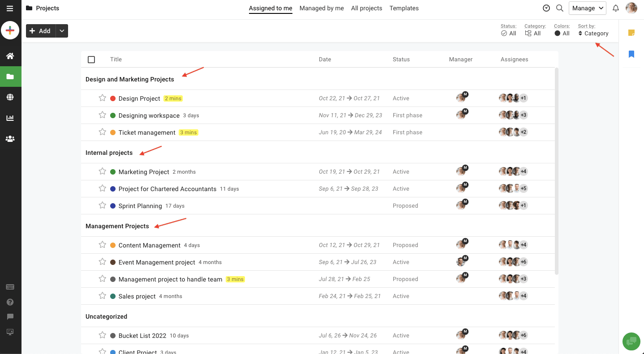The height and width of the screenshot is (354, 644).
Task: Select the Managed by me tab
Action: 322,8
